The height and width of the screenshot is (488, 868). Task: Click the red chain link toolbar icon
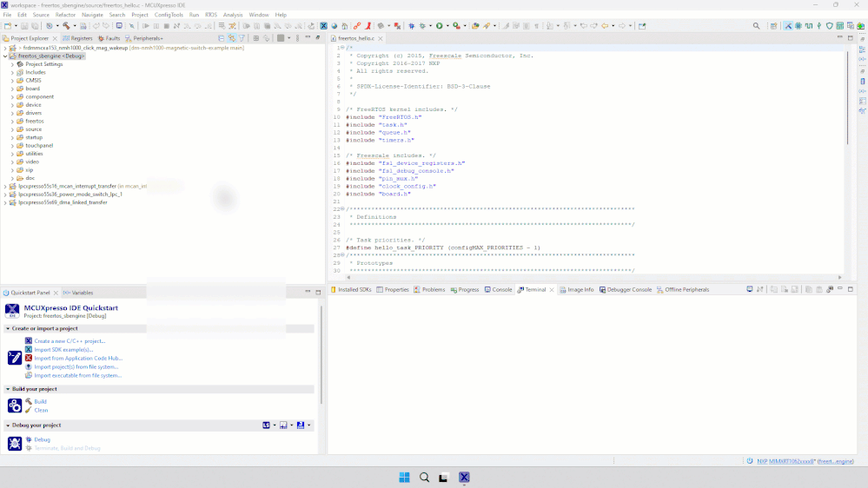[x=357, y=26]
